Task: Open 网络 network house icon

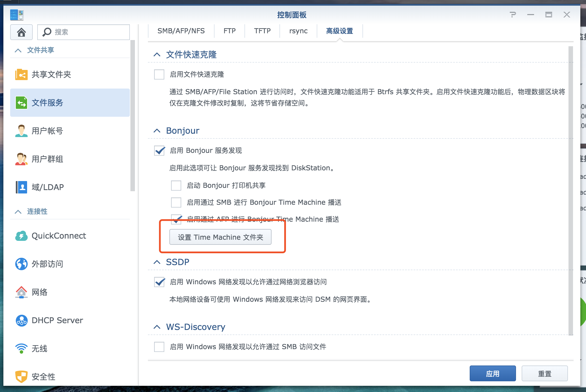Action: tap(21, 292)
